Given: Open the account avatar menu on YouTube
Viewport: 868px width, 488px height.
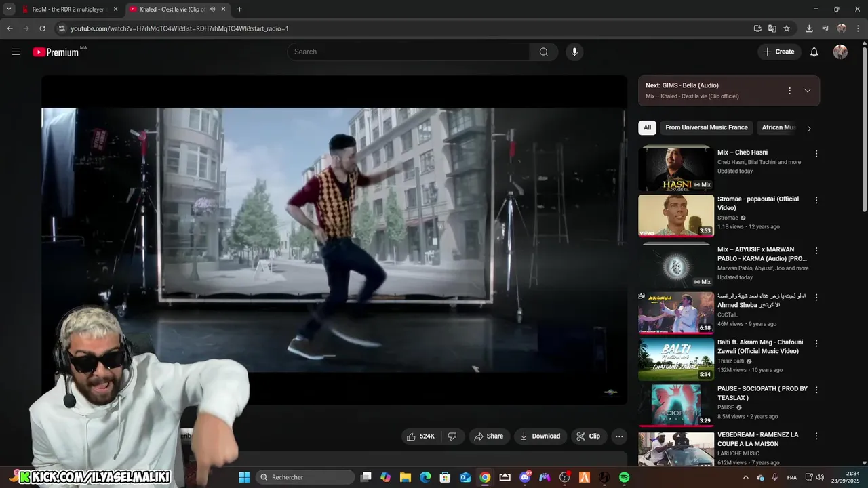Looking at the screenshot, I should click(840, 52).
